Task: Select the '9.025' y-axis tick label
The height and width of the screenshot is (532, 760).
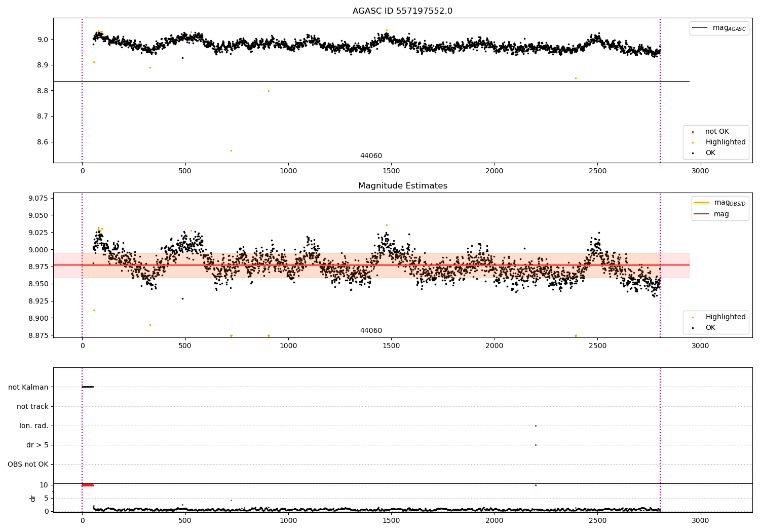Action: (x=39, y=233)
